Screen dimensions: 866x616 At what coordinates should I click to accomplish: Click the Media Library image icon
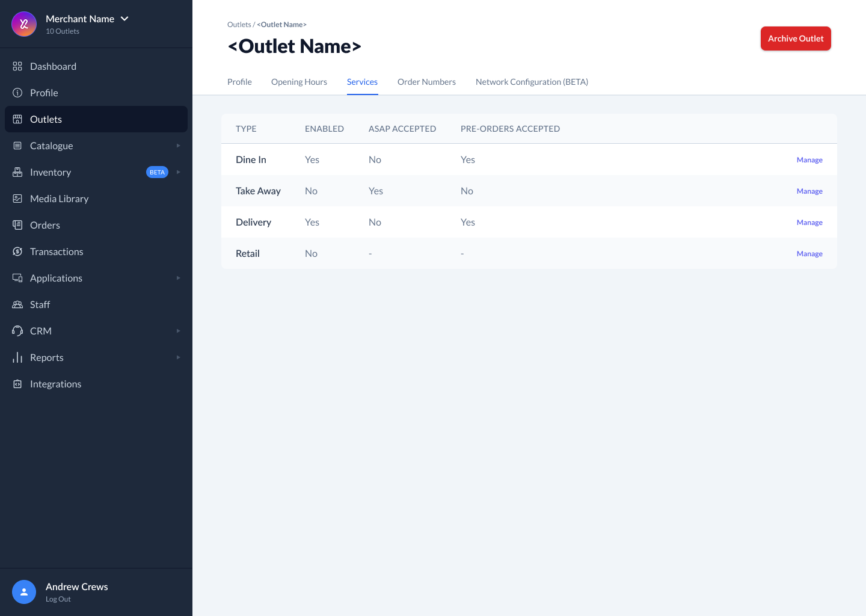click(17, 199)
